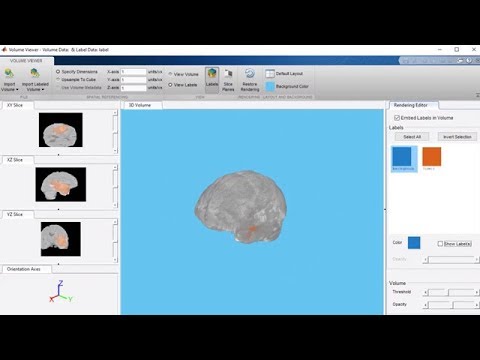The image size is (480, 360).
Task: Apply the Default Layout icon
Action: (270, 74)
